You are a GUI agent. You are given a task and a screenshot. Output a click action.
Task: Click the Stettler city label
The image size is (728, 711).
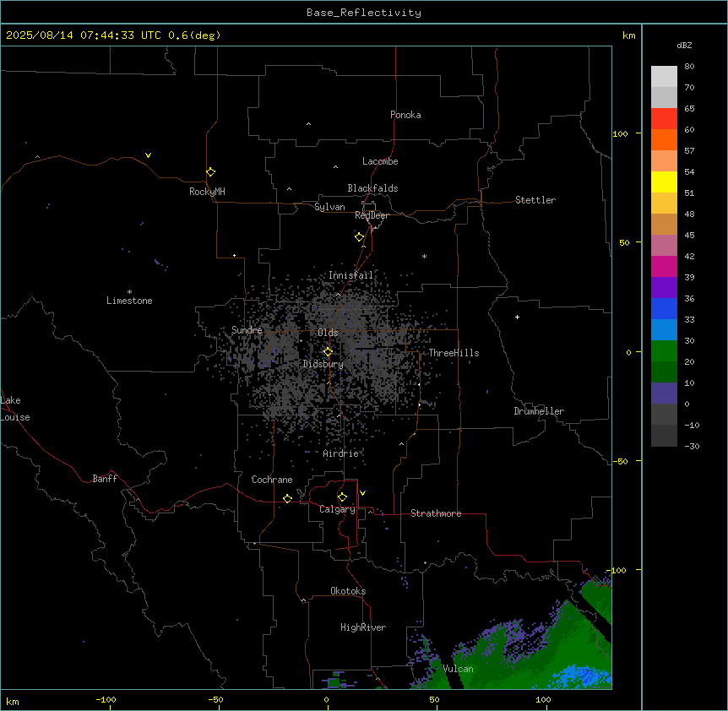[535, 200]
